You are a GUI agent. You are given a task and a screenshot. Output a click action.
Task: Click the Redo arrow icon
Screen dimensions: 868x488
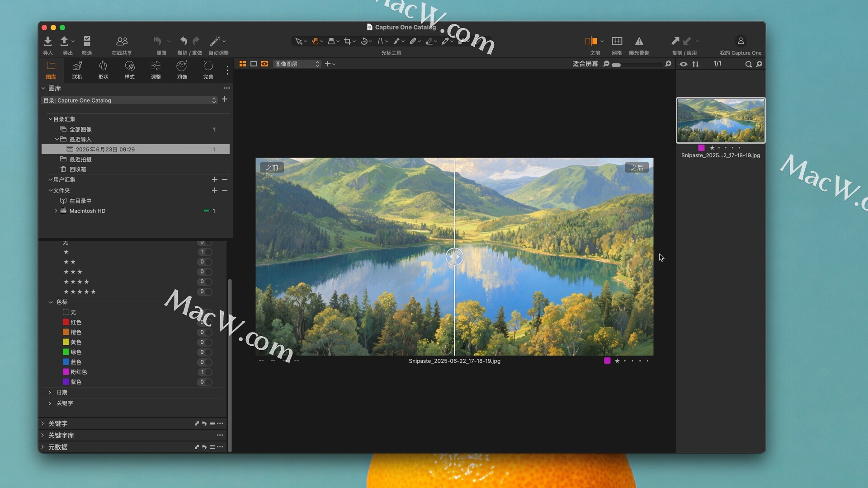(196, 41)
